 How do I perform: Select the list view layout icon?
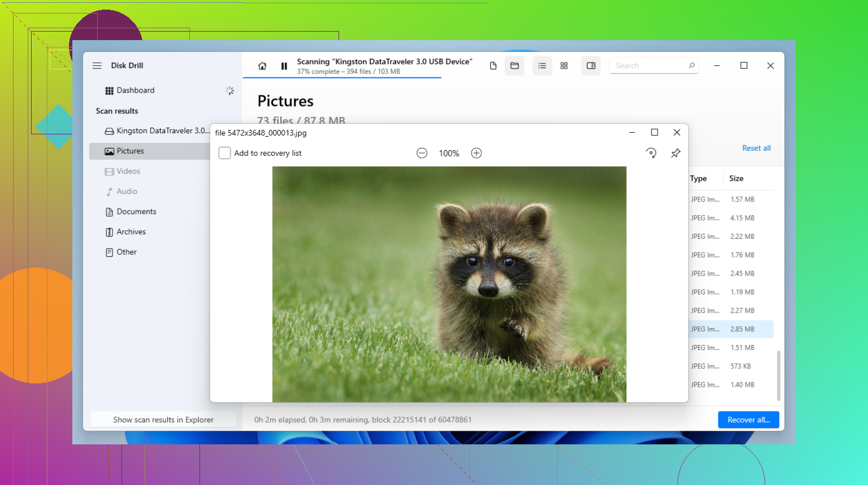pyautogui.click(x=542, y=66)
